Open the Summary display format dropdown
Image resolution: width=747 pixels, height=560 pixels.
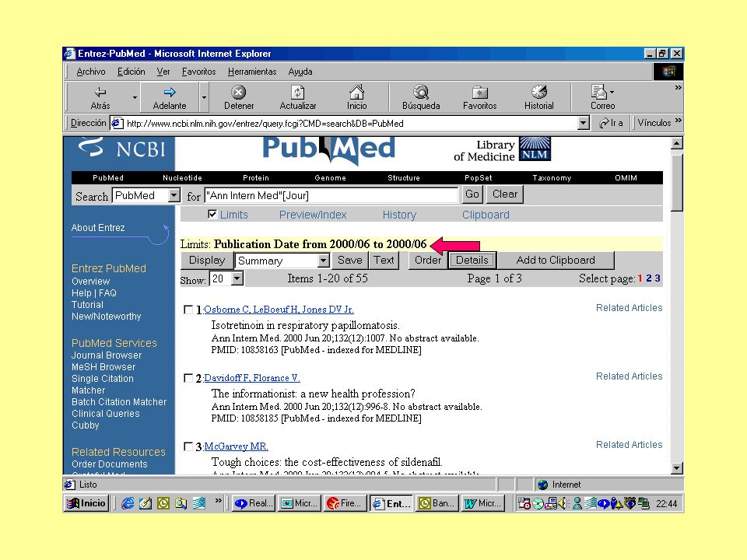pos(324,261)
